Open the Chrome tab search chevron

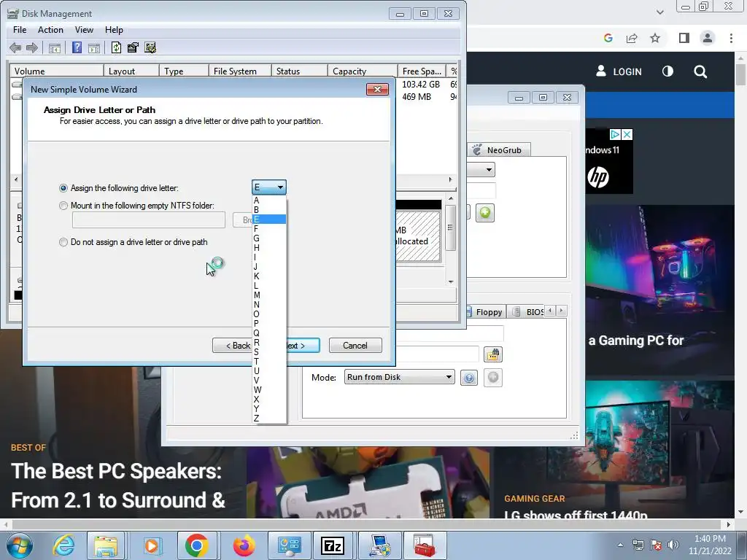(659, 12)
